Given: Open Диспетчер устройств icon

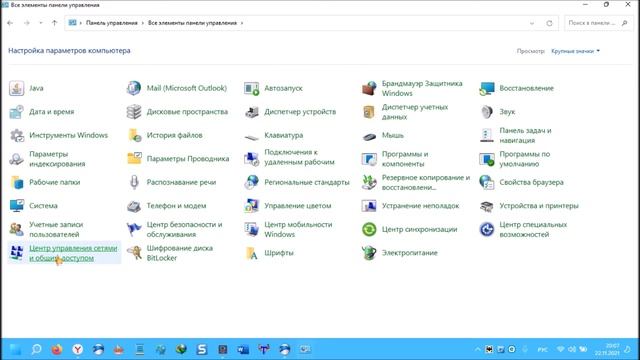Looking at the screenshot, I should pos(251,112).
